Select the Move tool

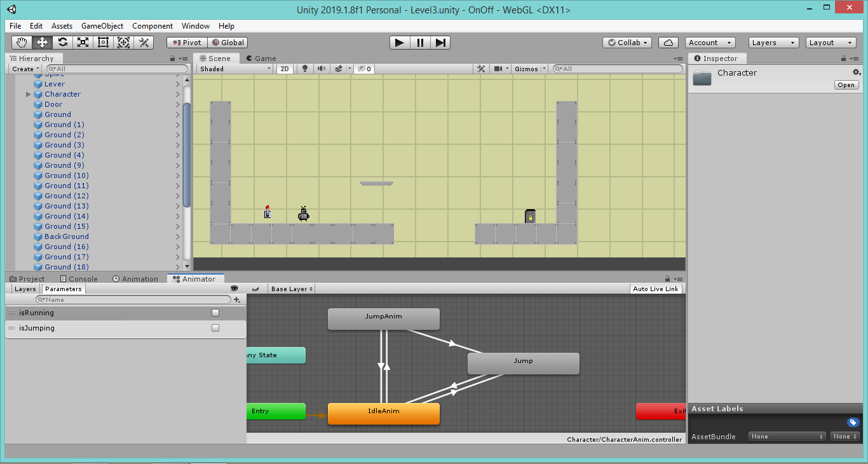pyautogui.click(x=43, y=43)
